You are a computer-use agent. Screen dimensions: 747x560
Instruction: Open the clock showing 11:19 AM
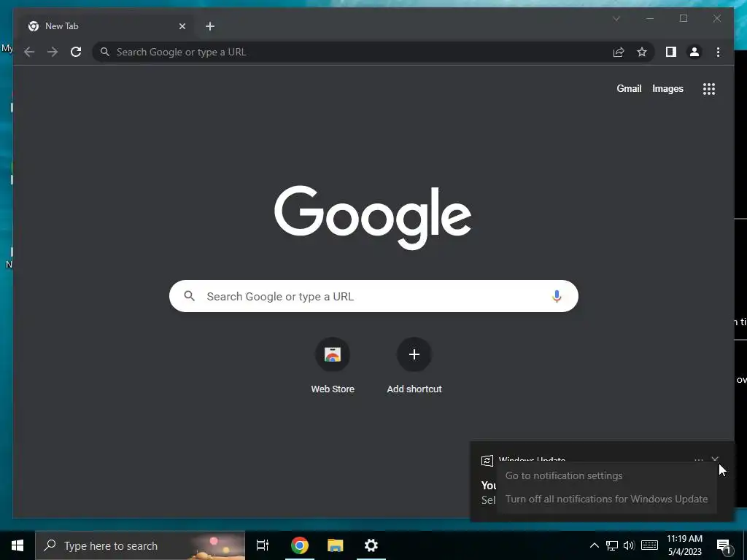click(684, 545)
